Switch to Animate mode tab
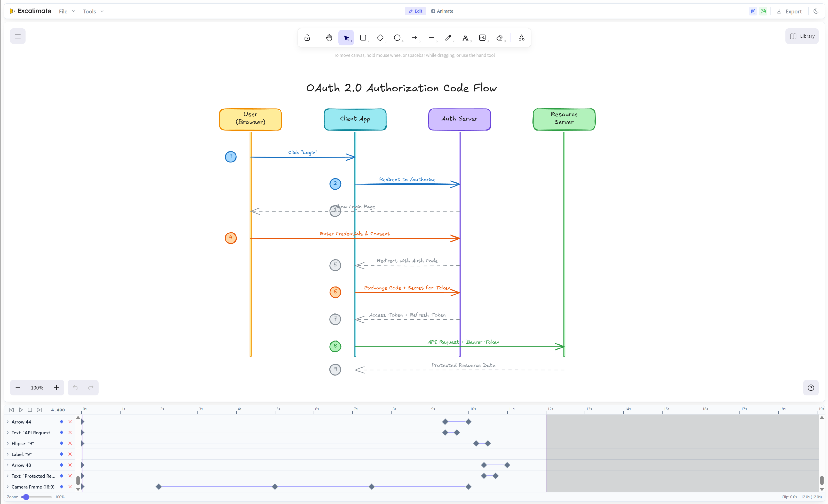The image size is (828, 504). coord(442,11)
